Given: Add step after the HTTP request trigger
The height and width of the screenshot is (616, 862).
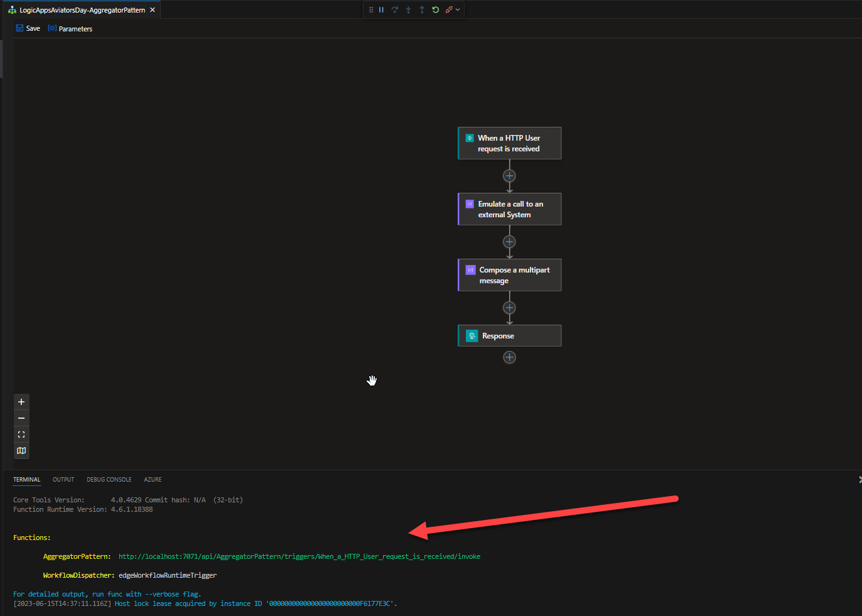Looking at the screenshot, I should (x=509, y=176).
